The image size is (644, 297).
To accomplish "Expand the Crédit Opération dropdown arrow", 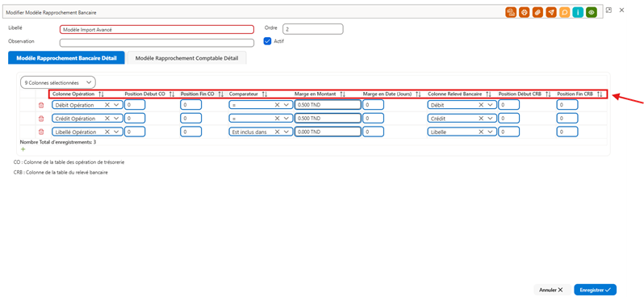I will click(116, 119).
